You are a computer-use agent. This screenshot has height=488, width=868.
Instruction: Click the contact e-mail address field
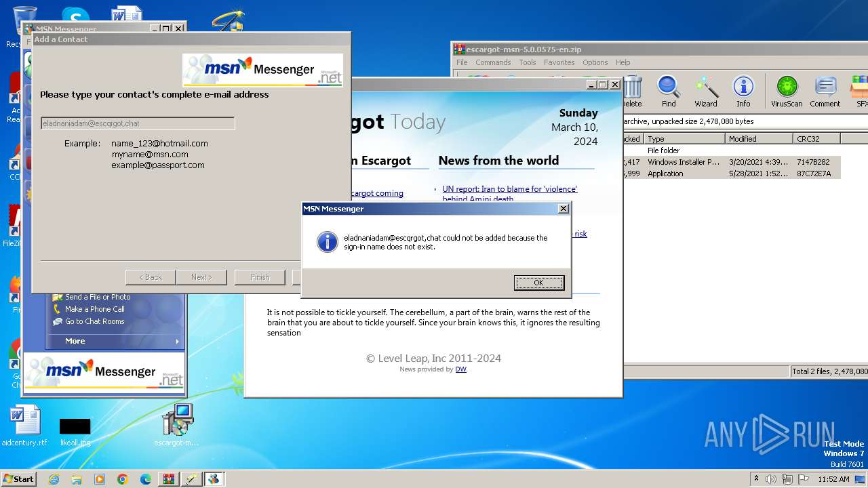[138, 123]
